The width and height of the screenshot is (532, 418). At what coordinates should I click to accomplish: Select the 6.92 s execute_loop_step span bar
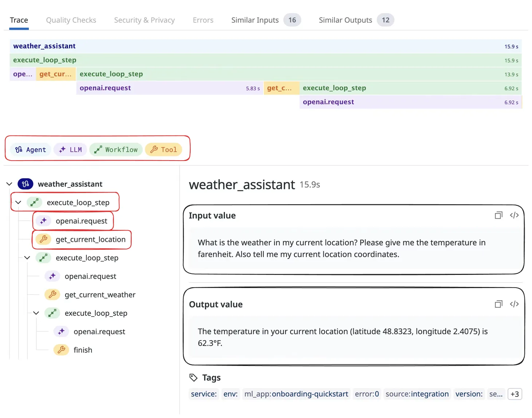pos(411,88)
